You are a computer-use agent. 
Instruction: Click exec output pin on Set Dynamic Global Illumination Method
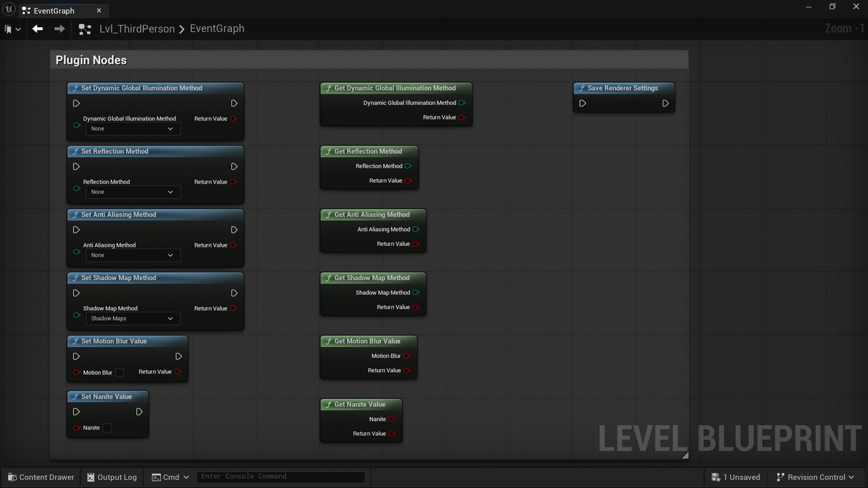point(234,104)
